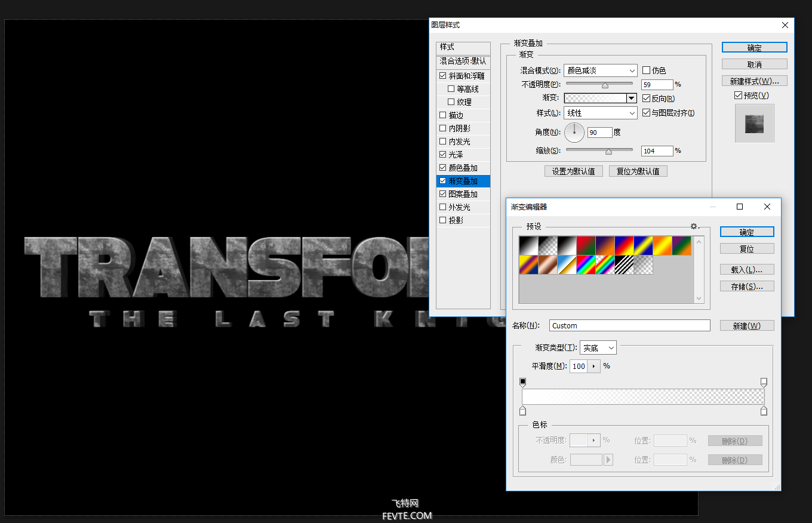Click the preset list scroll-up arrow

[x=699, y=241]
